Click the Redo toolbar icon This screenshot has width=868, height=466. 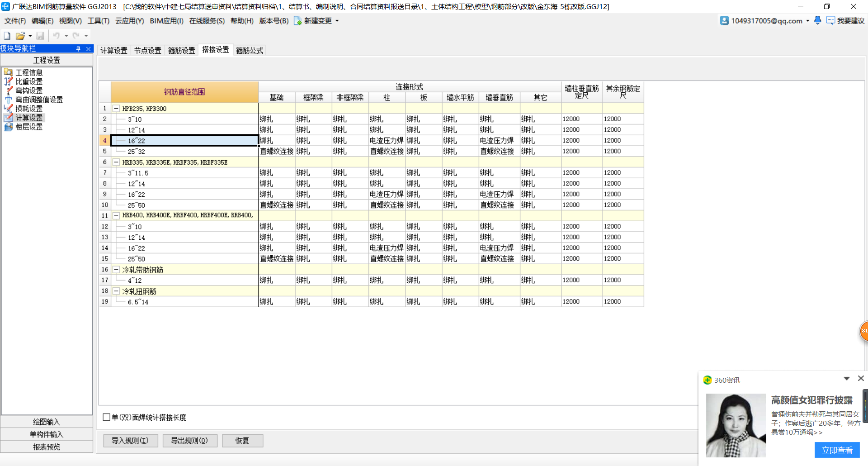[x=76, y=36]
